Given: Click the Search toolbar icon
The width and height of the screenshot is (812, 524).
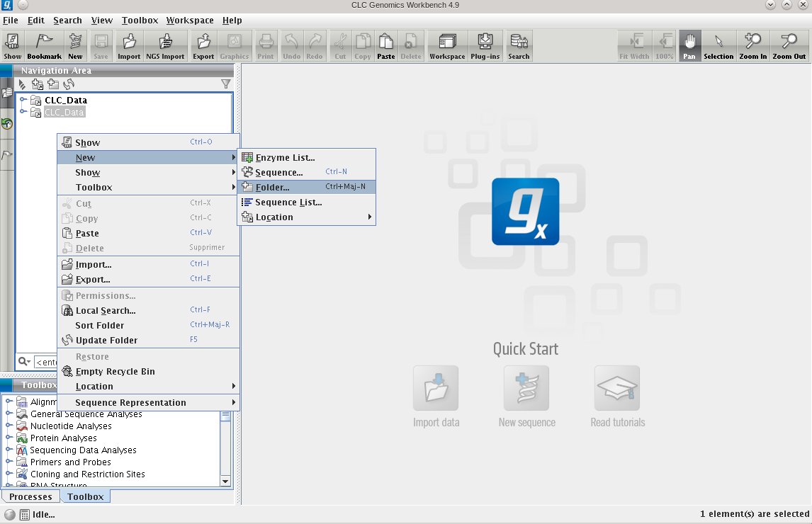Looking at the screenshot, I should 519,46.
